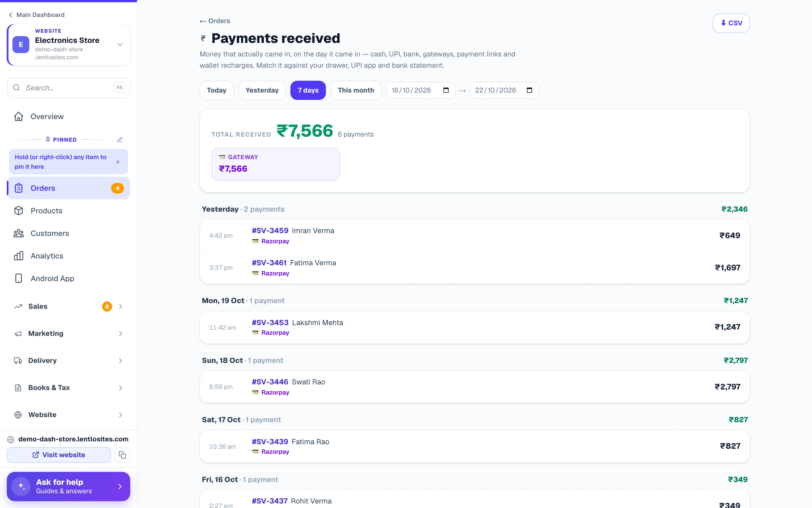Expand the Website section chevron

tap(120, 415)
